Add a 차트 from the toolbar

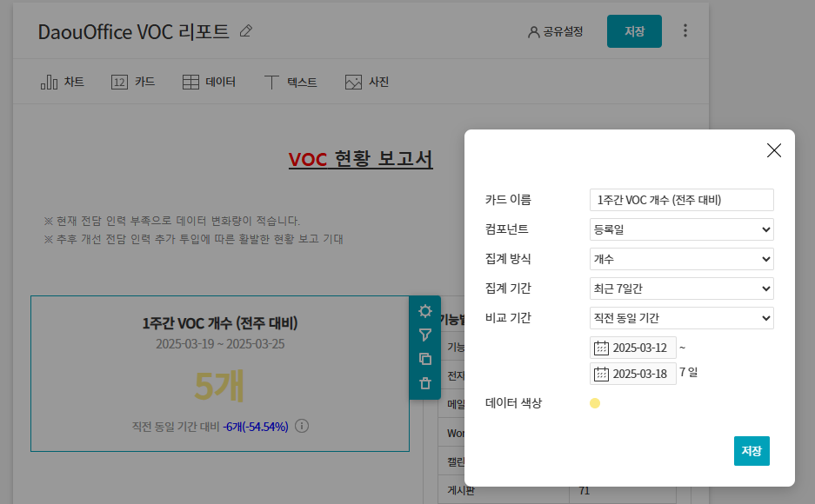pos(63,83)
